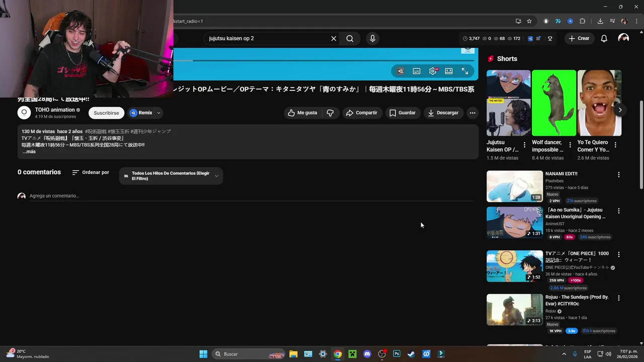Viewport: 644px width, 362px height.
Task: Open the comment threads filter dropdown
Action: 171,176
